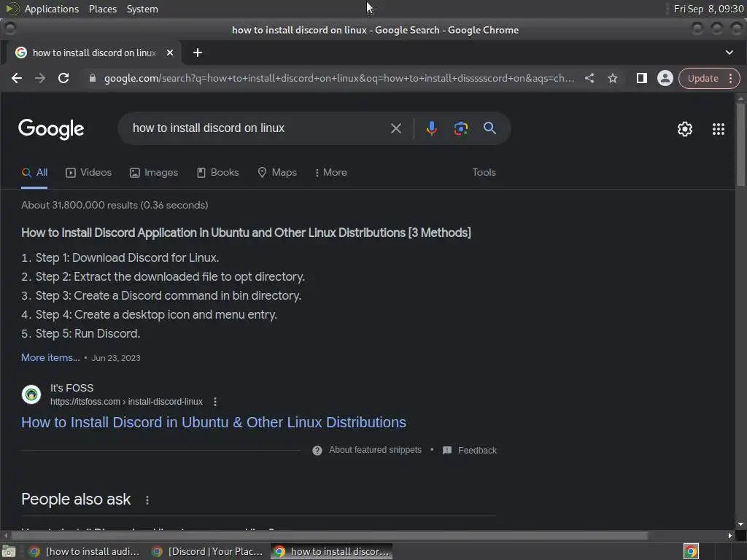Focus the Google search input field
Image resolution: width=747 pixels, height=560 pixels.
point(256,128)
